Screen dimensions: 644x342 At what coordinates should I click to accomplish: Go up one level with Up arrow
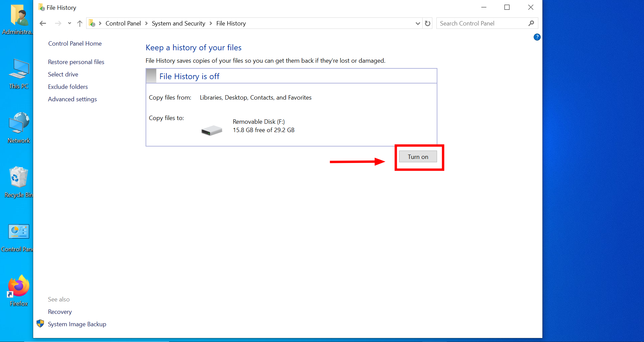(79, 23)
